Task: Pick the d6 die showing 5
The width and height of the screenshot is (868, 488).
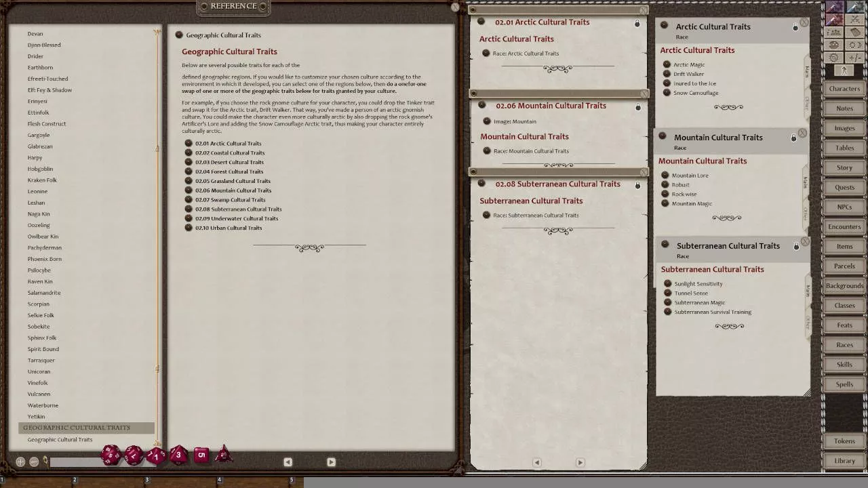Action: pos(201,455)
